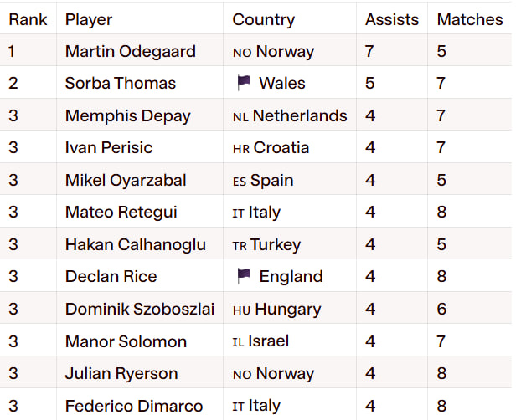
Task: Select player Sorba Thomas
Action: pos(120,83)
